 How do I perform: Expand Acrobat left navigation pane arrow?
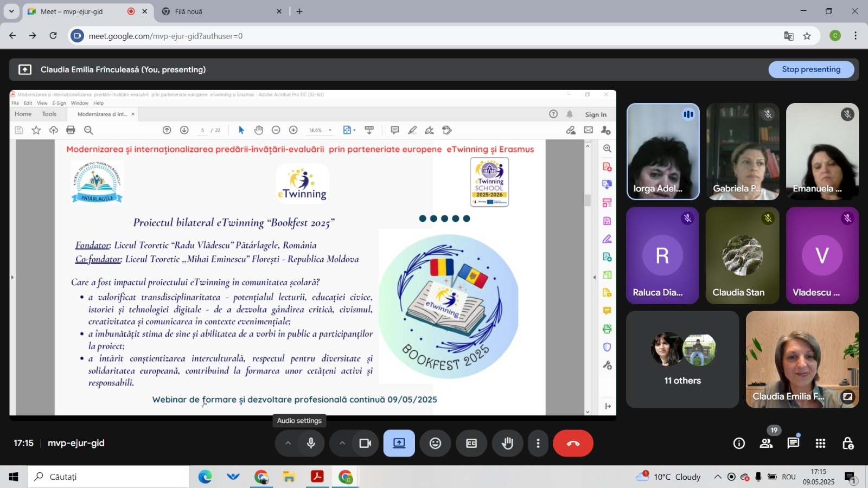(x=12, y=277)
